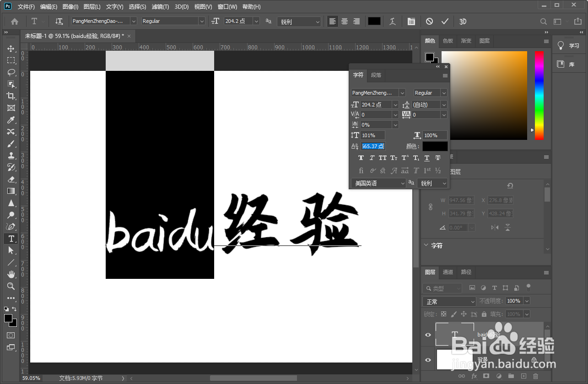
Task: Open the 文件(F) menu
Action: click(x=26, y=7)
